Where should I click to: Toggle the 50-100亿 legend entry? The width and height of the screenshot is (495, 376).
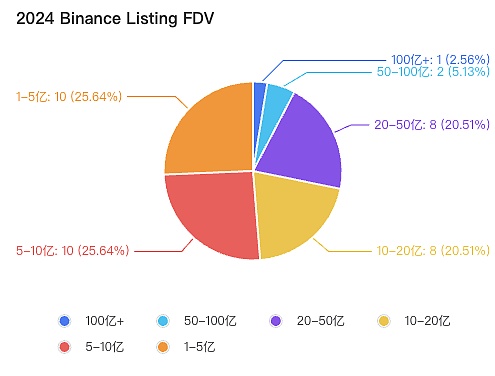[x=196, y=321]
